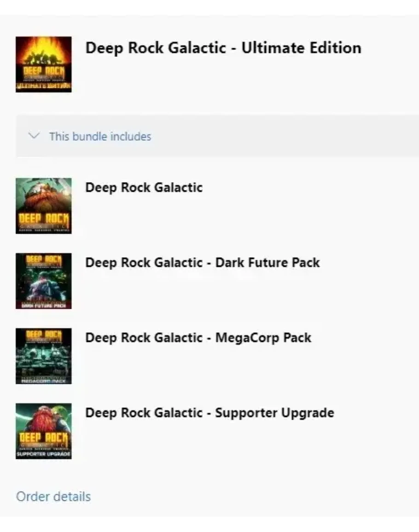Click the Dark Future Pack caption on its artwork

point(43,304)
